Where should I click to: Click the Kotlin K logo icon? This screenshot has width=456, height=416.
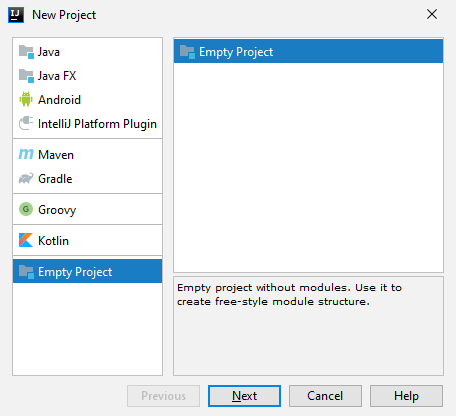[26, 240]
